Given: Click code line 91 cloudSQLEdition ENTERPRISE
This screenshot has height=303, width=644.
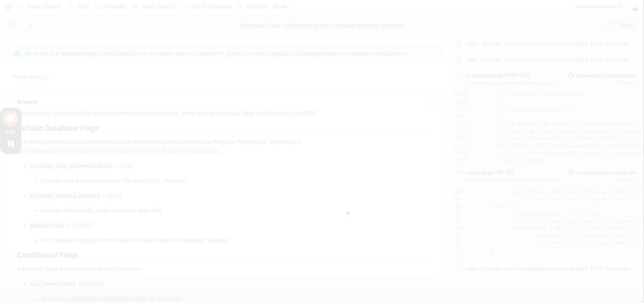Looking at the screenshot, I should [557, 213].
